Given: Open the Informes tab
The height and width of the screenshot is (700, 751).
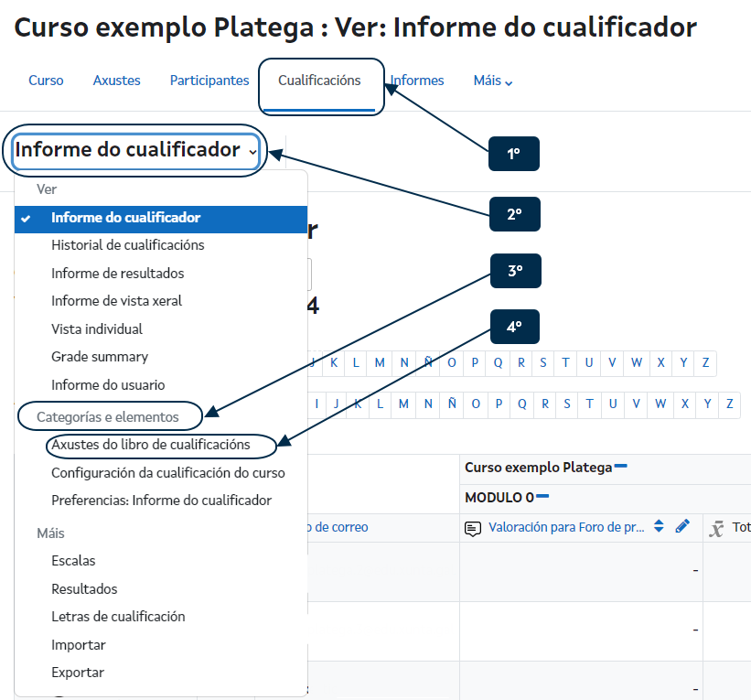Looking at the screenshot, I should 417,80.
